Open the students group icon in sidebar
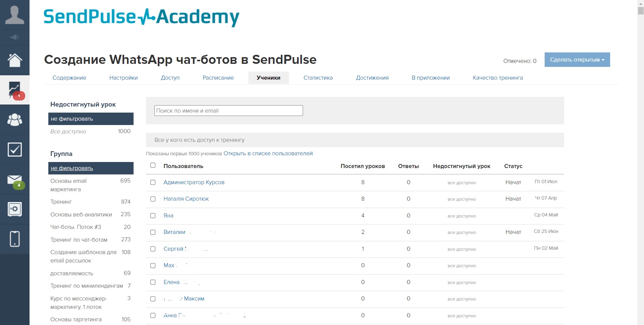Screen dimensions: 644x325 pos(15,119)
